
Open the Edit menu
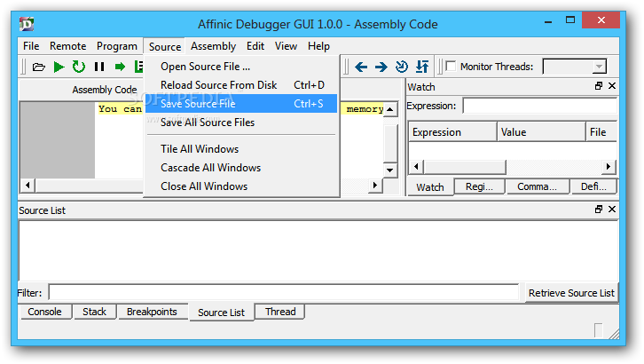(x=255, y=46)
